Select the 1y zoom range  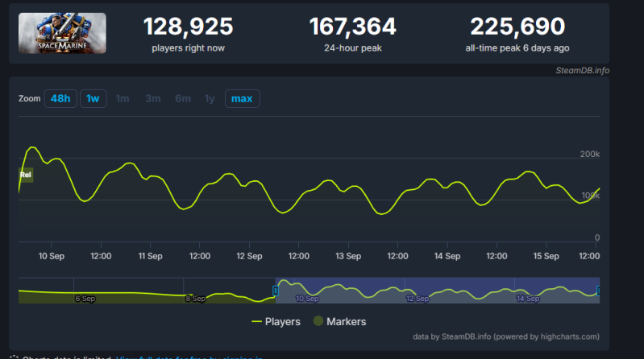tap(210, 98)
